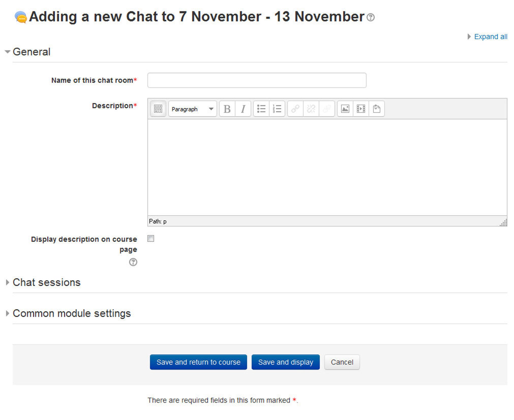Apply bold formatting in the Description editor
This screenshot has width=514, height=420.
pos(226,109)
